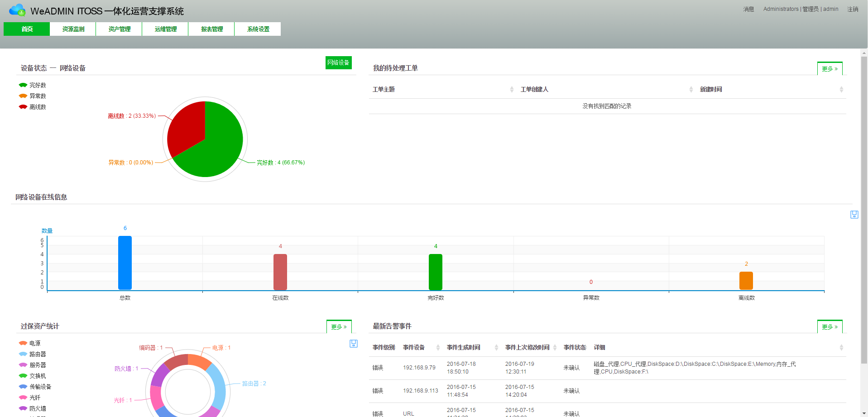The image size is (868, 417).
Task: Toggle the 异常数 legend icon
Action: click(23, 96)
